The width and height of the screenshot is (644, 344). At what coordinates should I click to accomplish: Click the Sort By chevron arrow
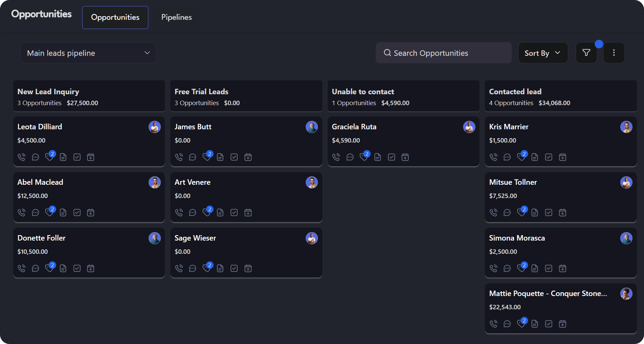coord(558,53)
